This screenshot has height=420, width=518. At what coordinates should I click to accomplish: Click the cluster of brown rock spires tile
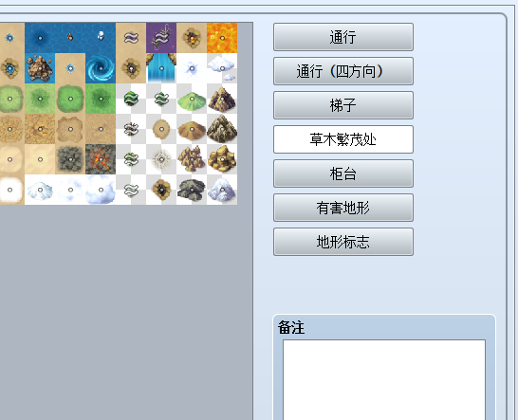(x=192, y=159)
